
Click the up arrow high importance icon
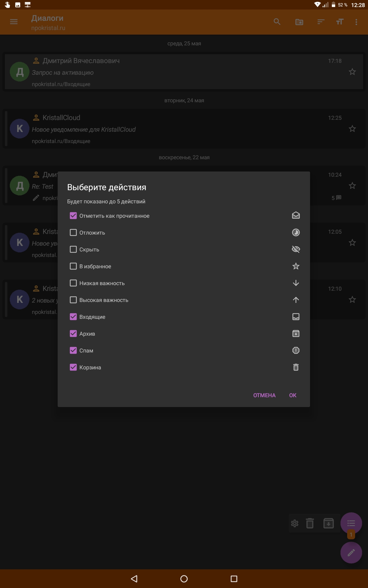[296, 300]
